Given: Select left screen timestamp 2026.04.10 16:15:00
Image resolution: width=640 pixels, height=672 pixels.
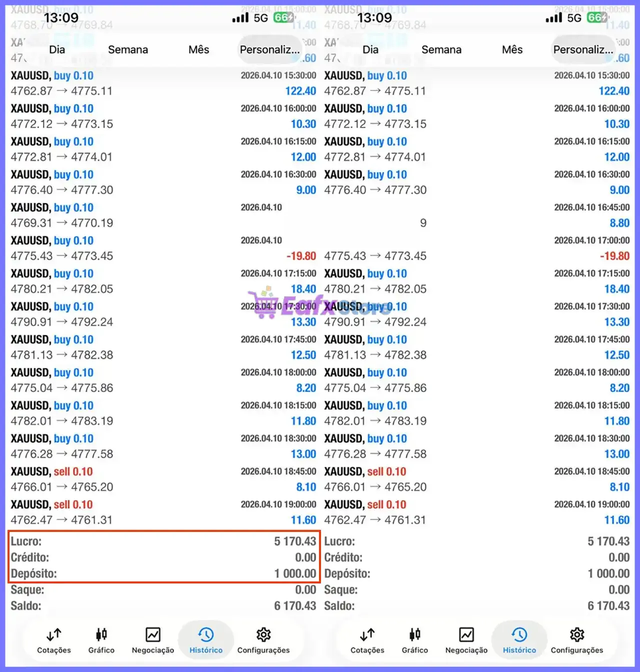Looking at the screenshot, I should coord(278,142).
